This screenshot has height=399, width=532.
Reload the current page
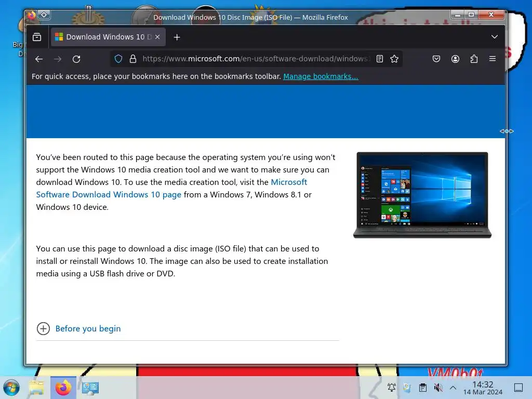(76, 59)
